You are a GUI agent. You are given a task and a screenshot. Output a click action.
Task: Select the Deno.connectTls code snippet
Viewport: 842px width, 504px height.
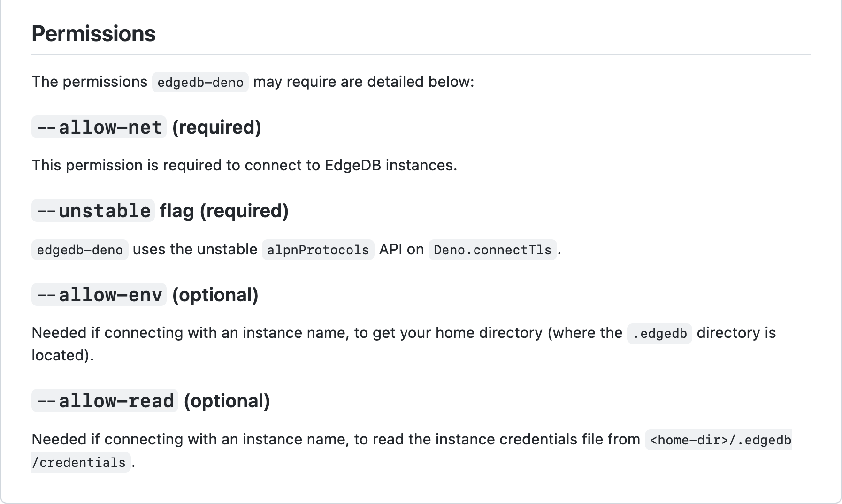493,250
